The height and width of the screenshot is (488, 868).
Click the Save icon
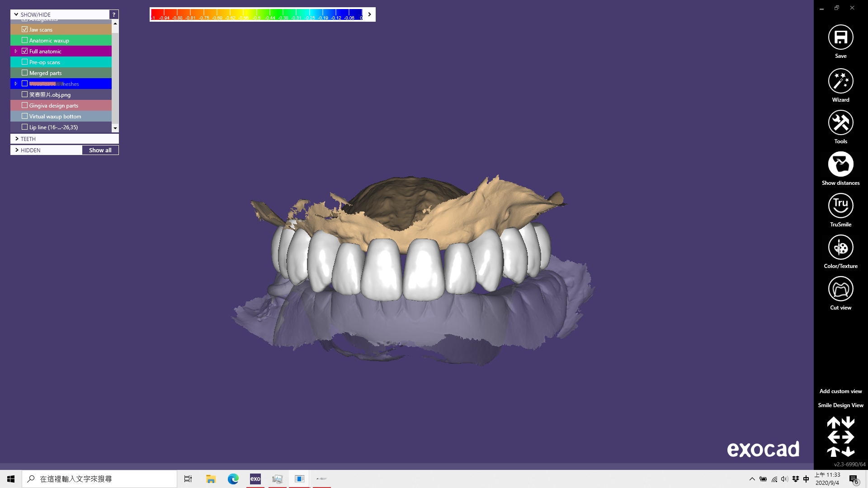pos(840,37)
